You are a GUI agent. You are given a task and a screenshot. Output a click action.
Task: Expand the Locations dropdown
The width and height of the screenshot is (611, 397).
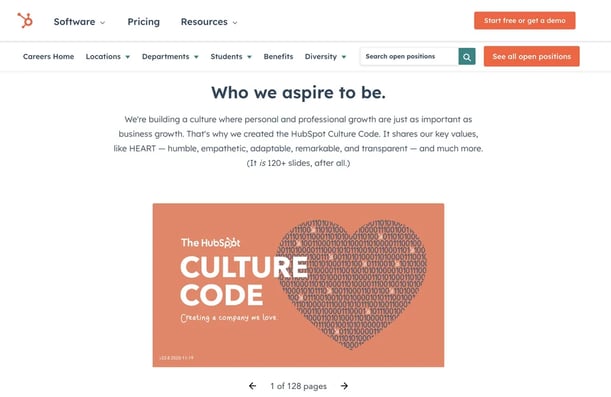pyautogui.click(x=108, y=56)
